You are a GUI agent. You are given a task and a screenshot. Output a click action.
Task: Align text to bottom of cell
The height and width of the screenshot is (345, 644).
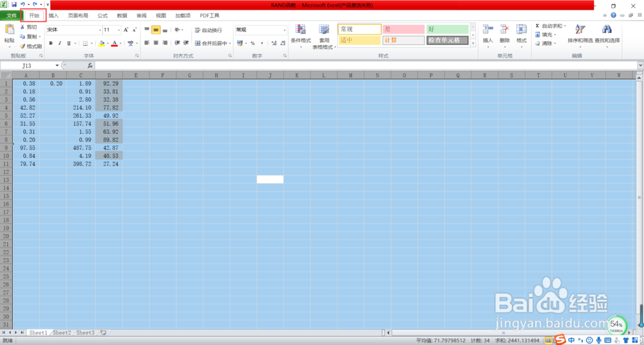coord(165,30)
